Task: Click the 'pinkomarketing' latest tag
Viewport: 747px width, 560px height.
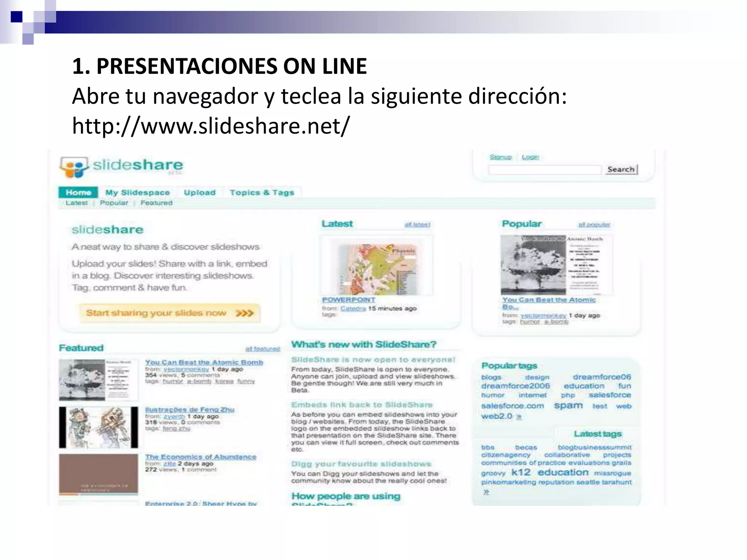Action: pos(508,483)
